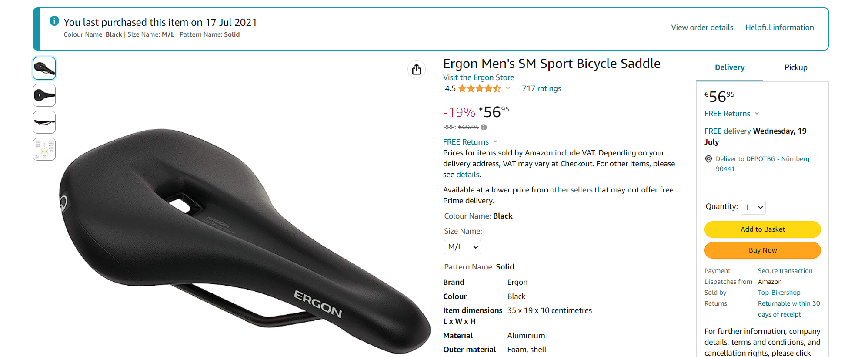The height and width of the screenshot is (357, 868).
Task: Switch to the Pickup tab
Action: point(796,67)
